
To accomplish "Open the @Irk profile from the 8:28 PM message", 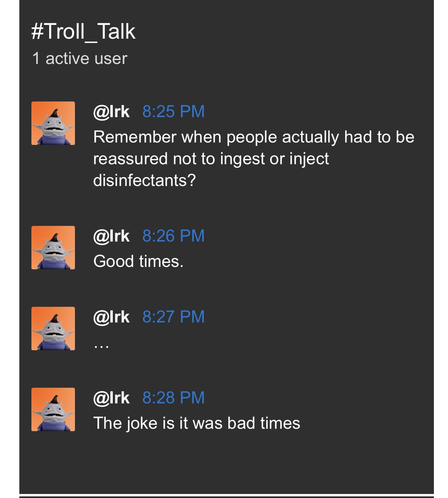I will 111,398.
